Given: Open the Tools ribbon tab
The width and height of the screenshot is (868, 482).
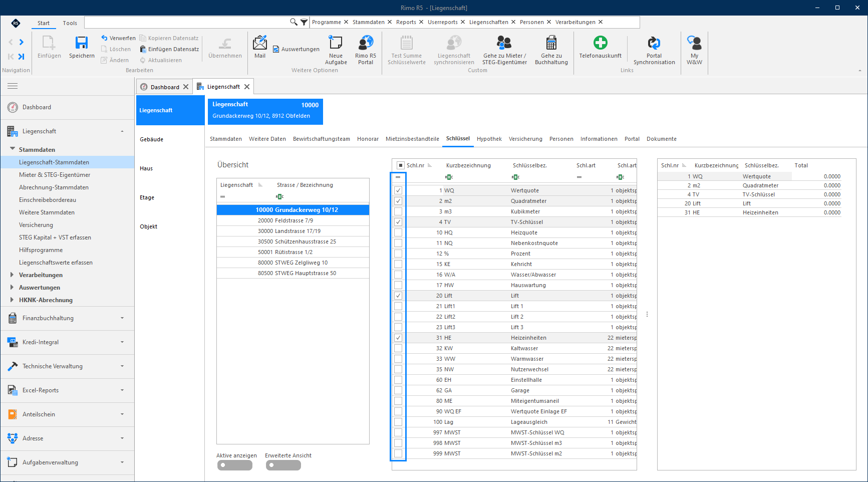Looking at the screenshot, I should point(70,23).
